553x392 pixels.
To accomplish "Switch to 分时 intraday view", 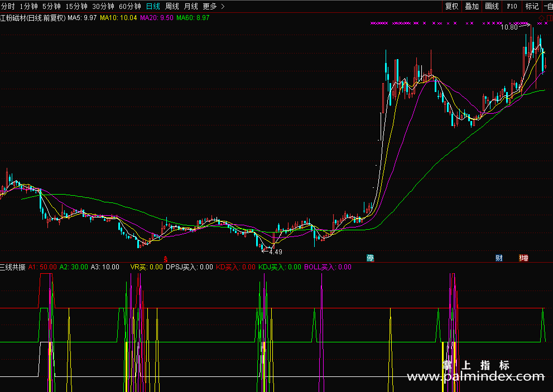I will pyautogui.click(x=8, y=6).
